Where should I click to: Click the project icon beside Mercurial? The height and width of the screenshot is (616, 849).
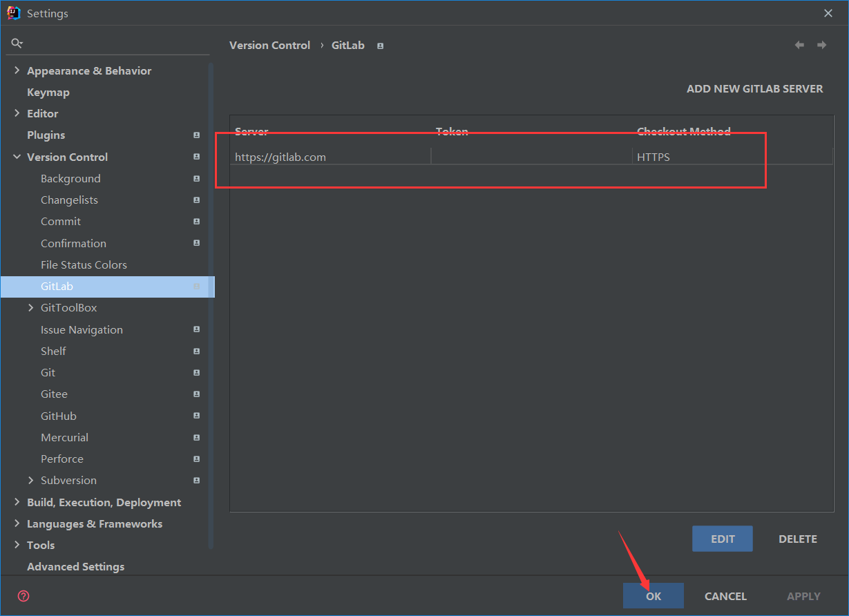click(x=196, y=437)
